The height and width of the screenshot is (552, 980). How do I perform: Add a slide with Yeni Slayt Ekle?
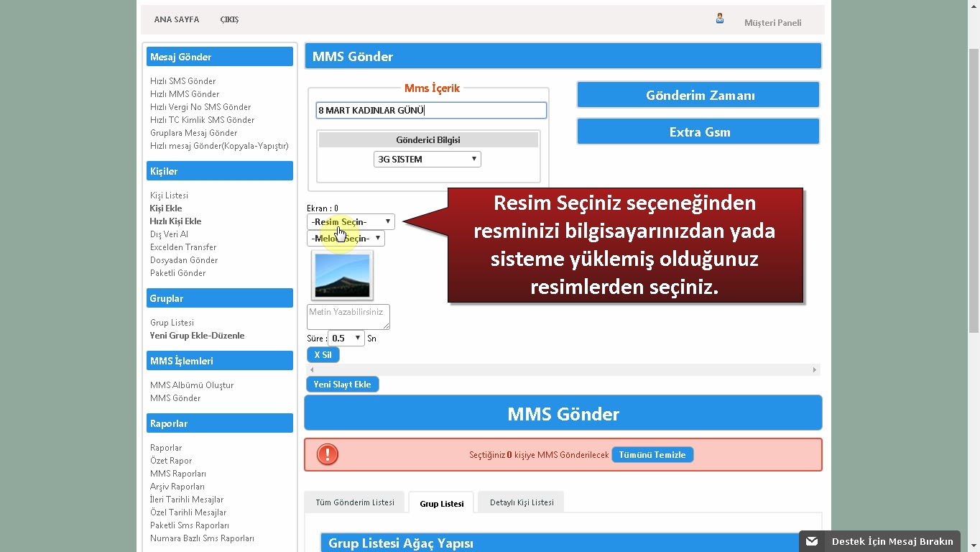point(342,385)
